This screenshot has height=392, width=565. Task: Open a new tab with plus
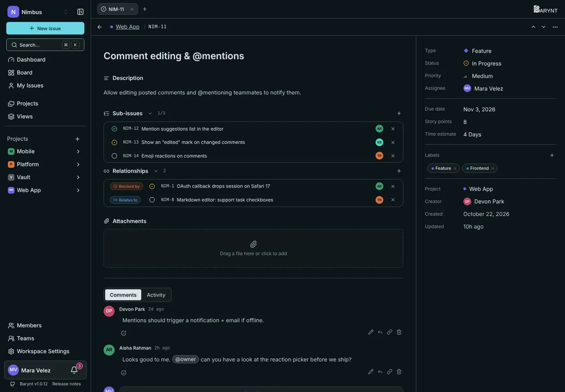145,9
